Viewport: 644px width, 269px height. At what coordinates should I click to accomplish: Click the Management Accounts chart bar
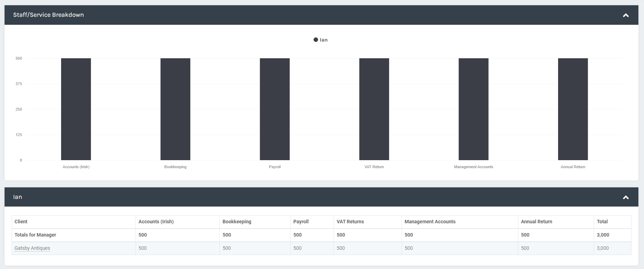tap(474, 109)
